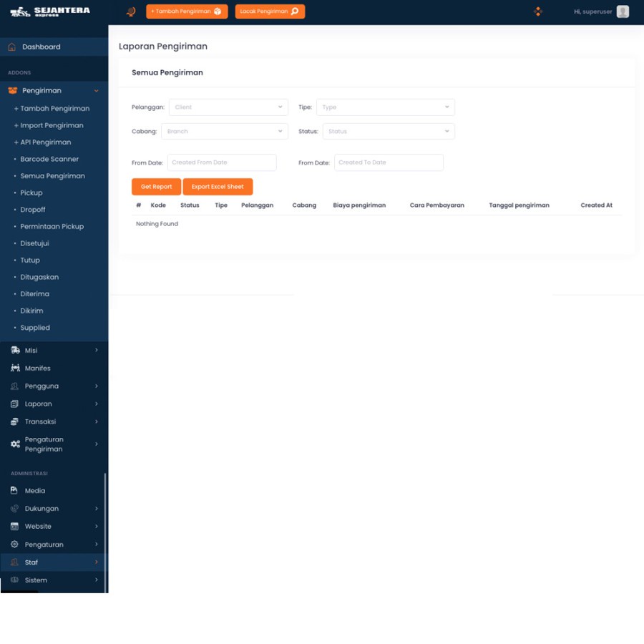Click the Get Report button

point(156,186)
